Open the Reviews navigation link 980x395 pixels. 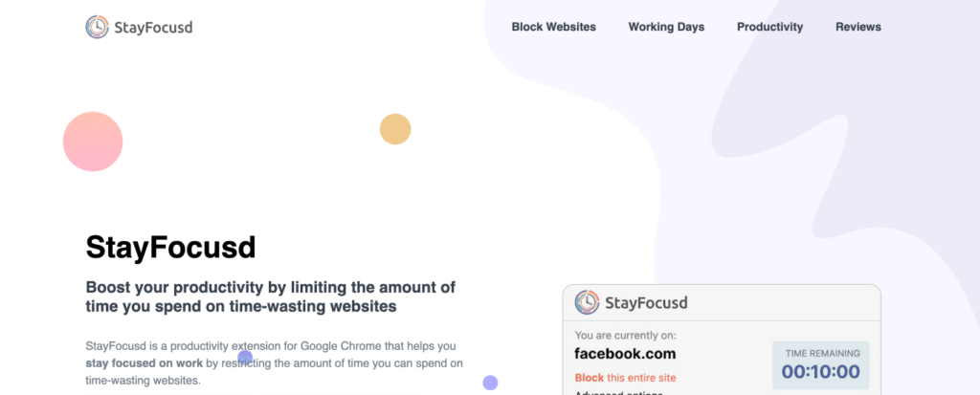(858, 27)
